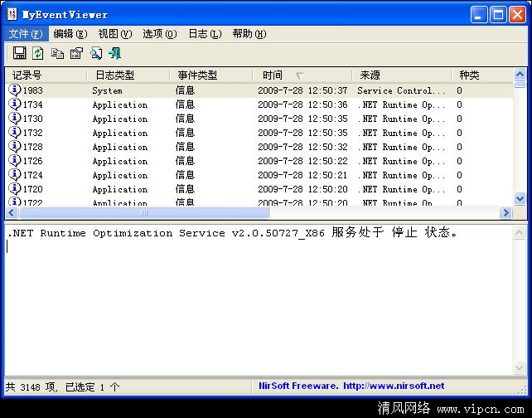Click the green Refresh toolbar icon
Viewport: 532px width, 418px height.
(38, 53)
